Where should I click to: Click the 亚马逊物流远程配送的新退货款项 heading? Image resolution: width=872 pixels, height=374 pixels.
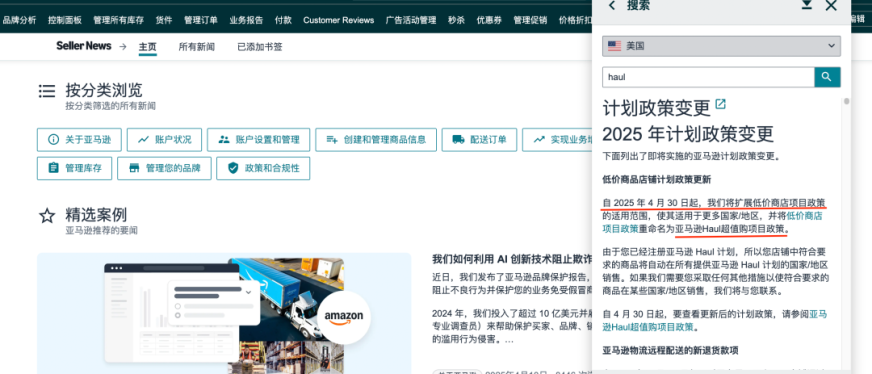(670, 350)
